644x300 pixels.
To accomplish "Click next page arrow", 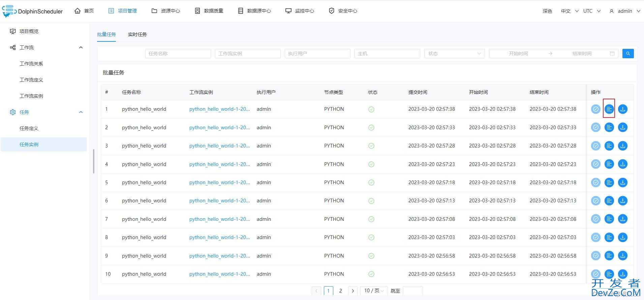I will 353,291.
